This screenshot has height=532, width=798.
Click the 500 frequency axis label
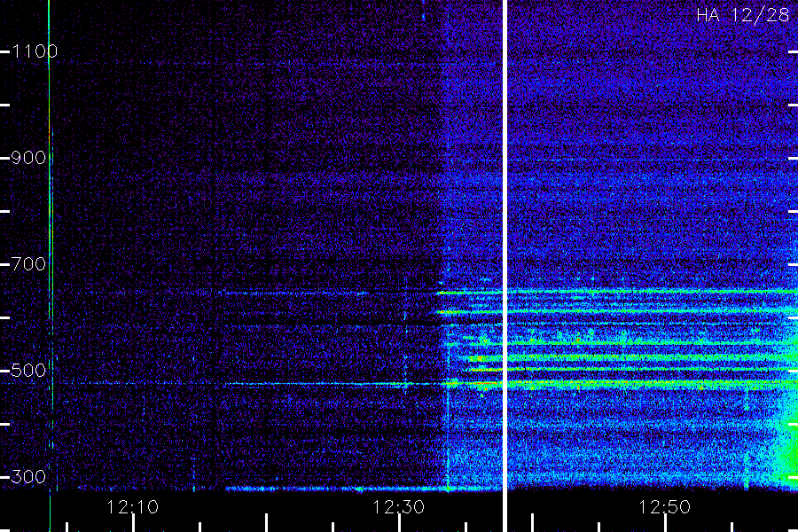[x=28, y=370]
